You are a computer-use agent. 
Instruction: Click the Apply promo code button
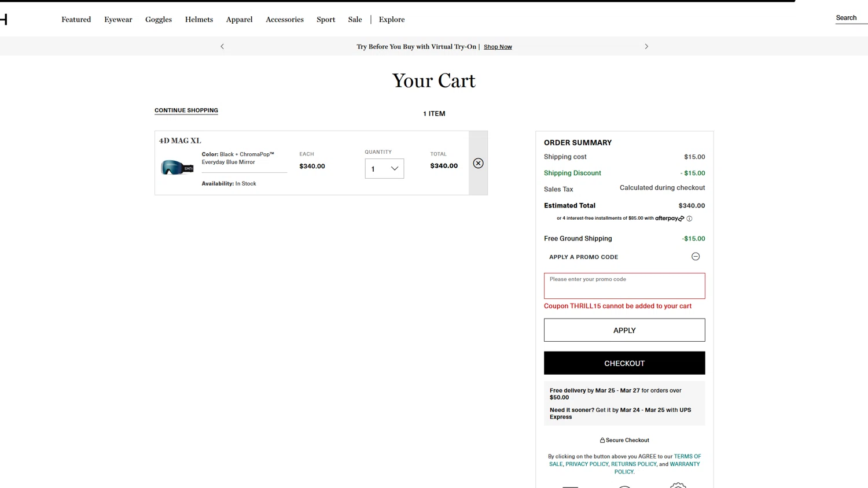624,330
